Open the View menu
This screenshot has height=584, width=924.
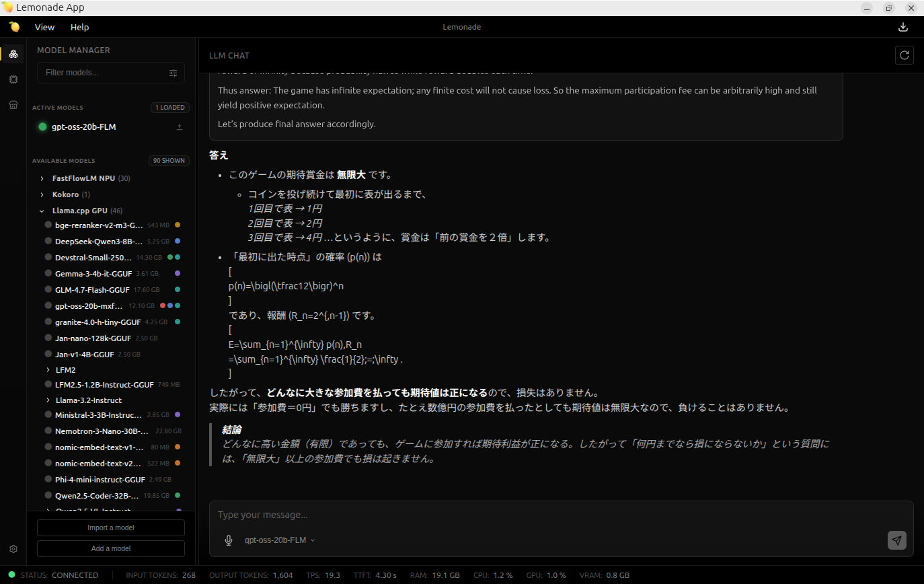point(44,27)
